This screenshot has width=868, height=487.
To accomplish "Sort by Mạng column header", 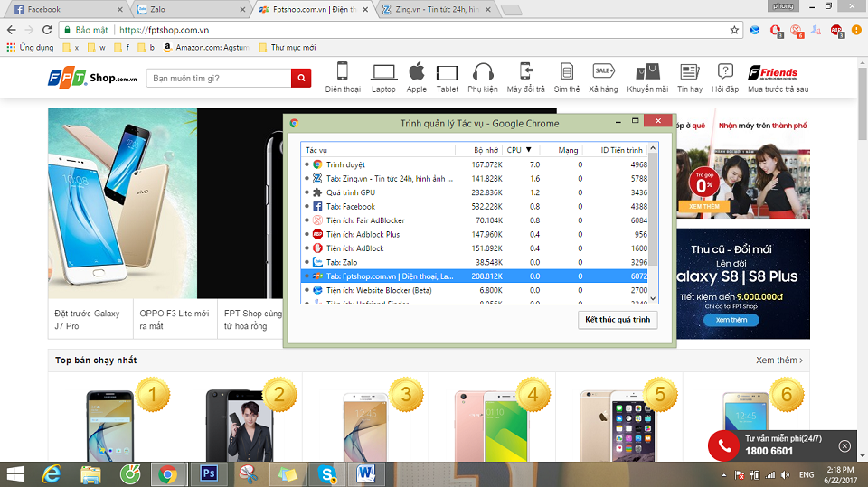I will tap(561, 150).
